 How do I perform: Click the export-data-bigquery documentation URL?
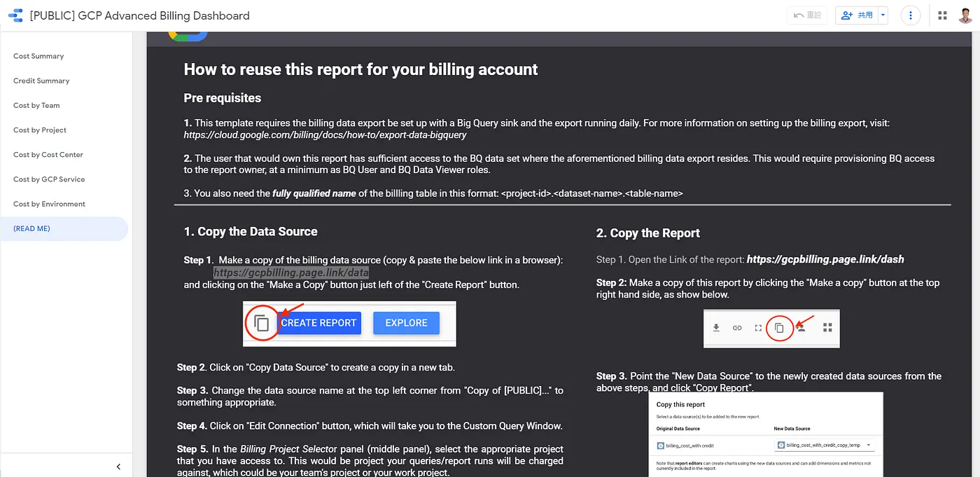pos(325,134)
